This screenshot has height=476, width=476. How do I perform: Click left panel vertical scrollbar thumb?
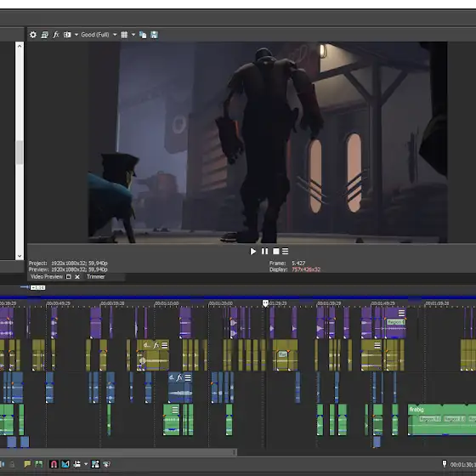(x=20, y=152)
